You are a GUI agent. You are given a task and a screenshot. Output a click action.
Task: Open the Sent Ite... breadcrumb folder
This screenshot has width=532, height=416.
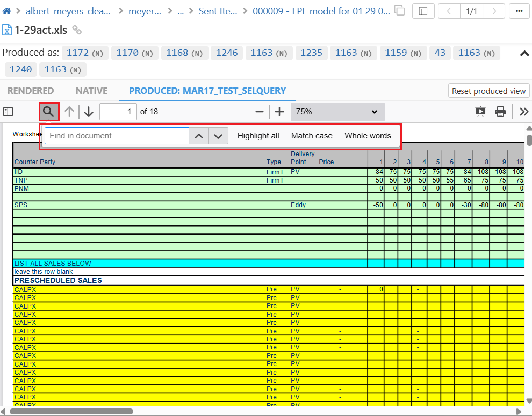click(x=218, y=11)
